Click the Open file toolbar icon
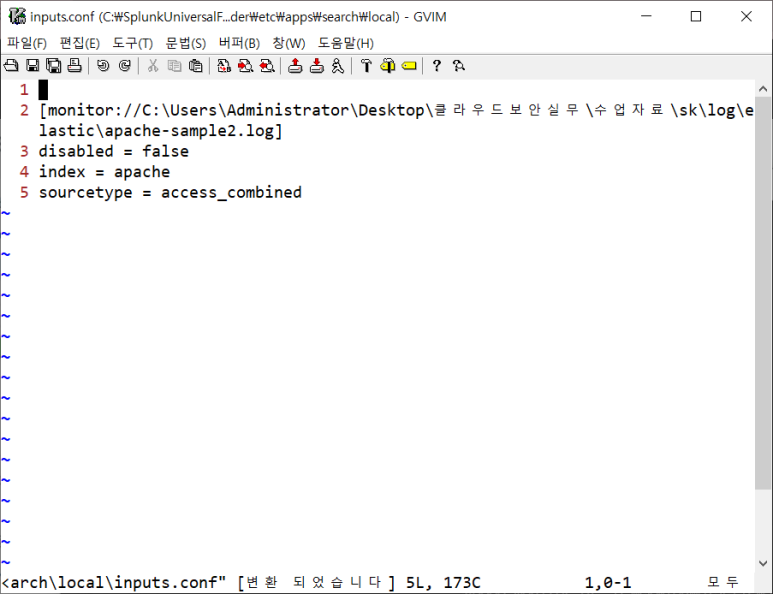 [x=11, y=66]
